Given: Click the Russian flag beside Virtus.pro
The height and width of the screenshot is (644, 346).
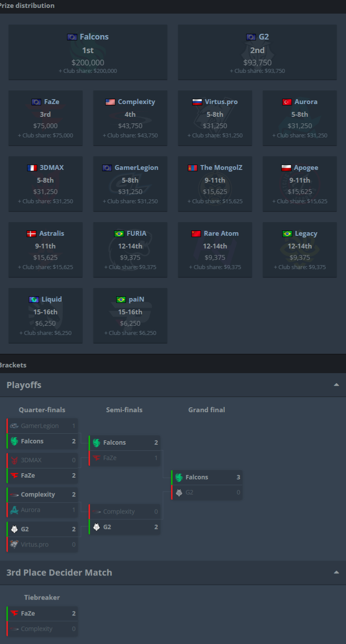Looking at the screenshot, I should point(197,102).
